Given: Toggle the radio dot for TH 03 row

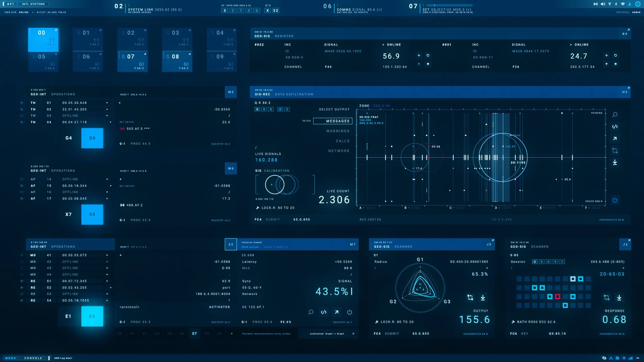Looking at the screenshot, I should coord(22,116).
